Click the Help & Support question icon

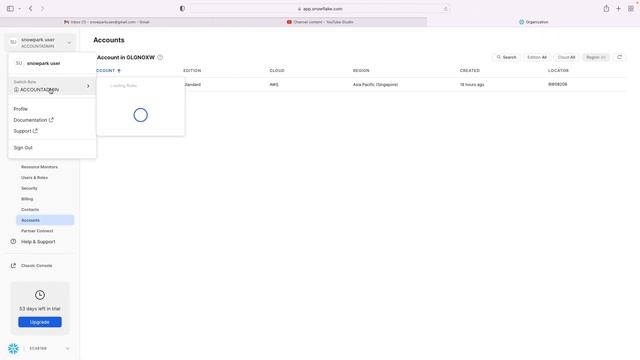(x=13, y=242)
